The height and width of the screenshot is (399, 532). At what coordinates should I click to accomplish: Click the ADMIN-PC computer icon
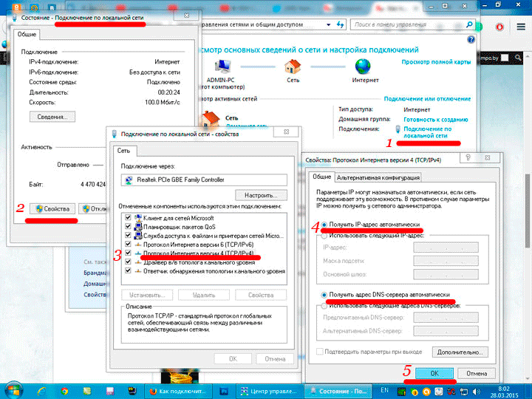point(222,66)
